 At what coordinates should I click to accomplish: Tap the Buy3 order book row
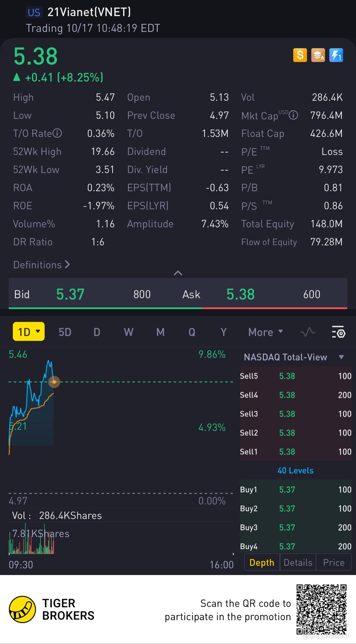(x=296, y=527)
